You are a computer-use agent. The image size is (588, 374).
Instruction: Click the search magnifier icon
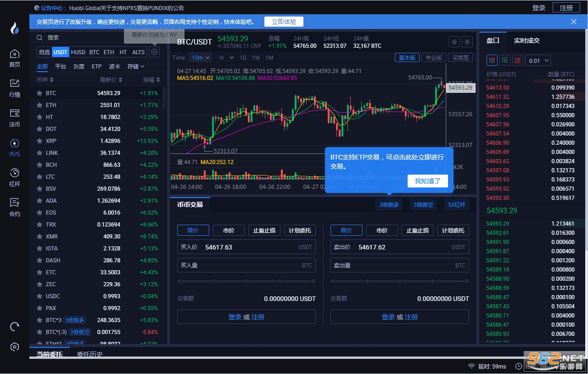[x=40, y=38]
